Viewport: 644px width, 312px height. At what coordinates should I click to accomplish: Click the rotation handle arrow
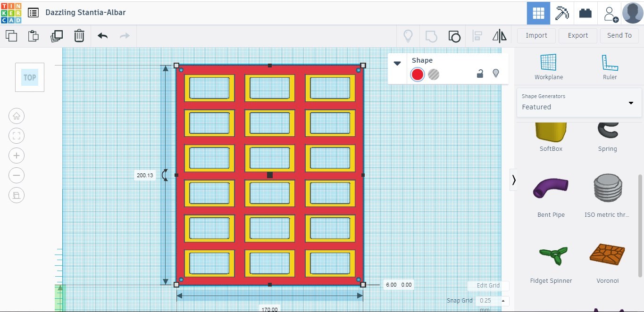point(165,175)
